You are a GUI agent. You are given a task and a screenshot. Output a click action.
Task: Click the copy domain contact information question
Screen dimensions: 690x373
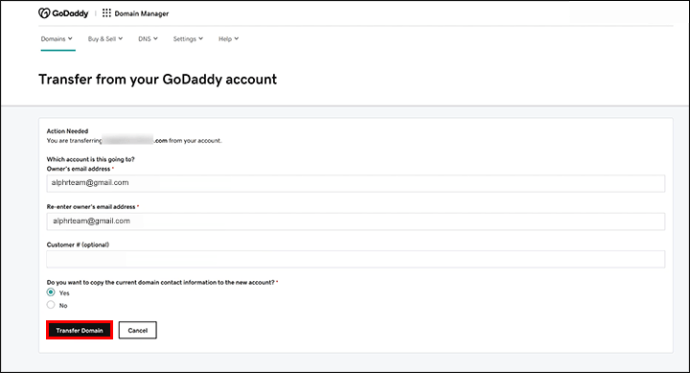[161, 282]
